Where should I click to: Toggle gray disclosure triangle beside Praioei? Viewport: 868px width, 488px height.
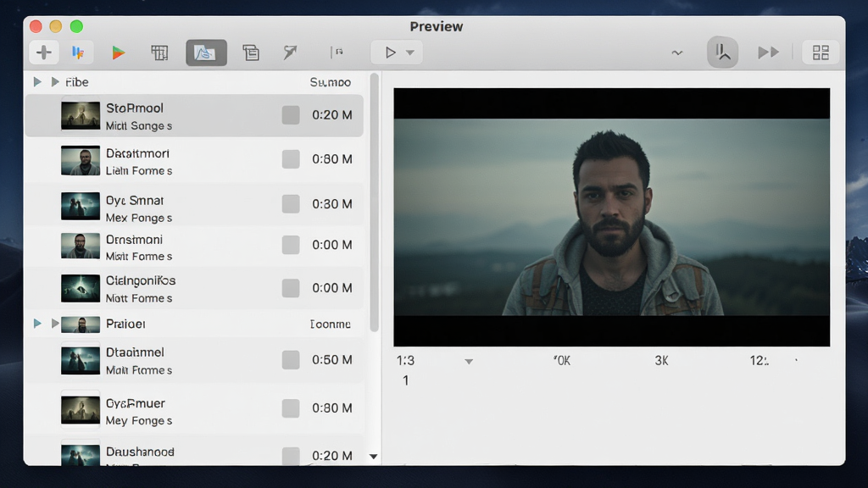tap(55, 323)
